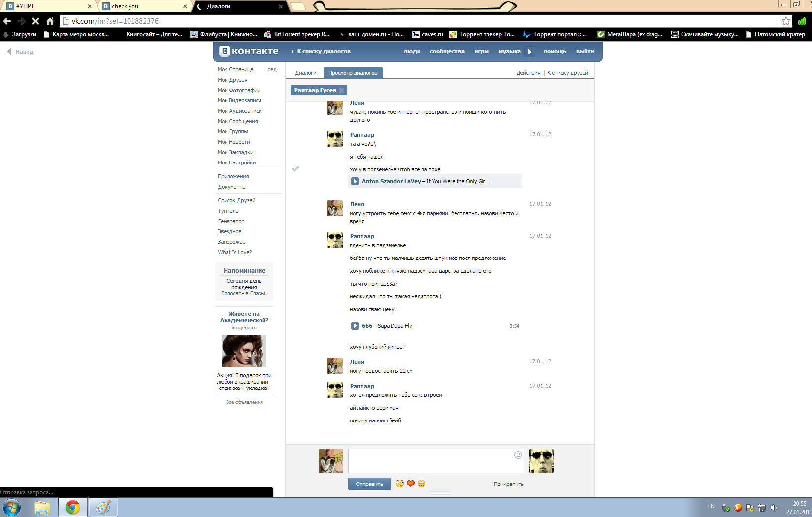This screenshot has height=517, width=812.
Task: Click the Назад back link
Action: click(20, 52)
